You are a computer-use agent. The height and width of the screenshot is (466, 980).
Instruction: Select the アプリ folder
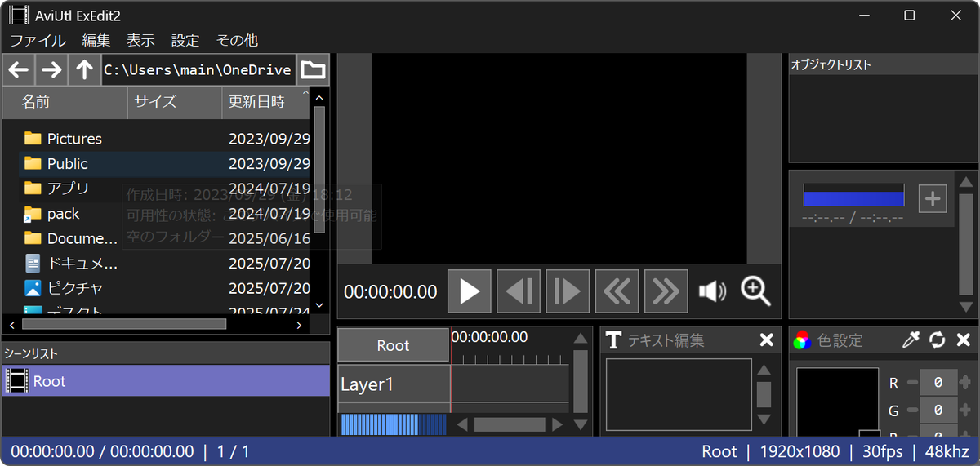163,189
